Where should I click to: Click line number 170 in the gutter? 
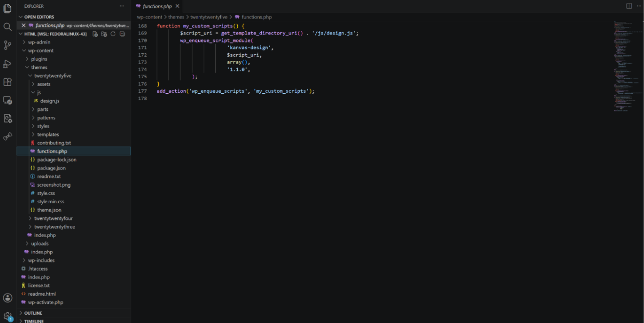tap(142, 41)
